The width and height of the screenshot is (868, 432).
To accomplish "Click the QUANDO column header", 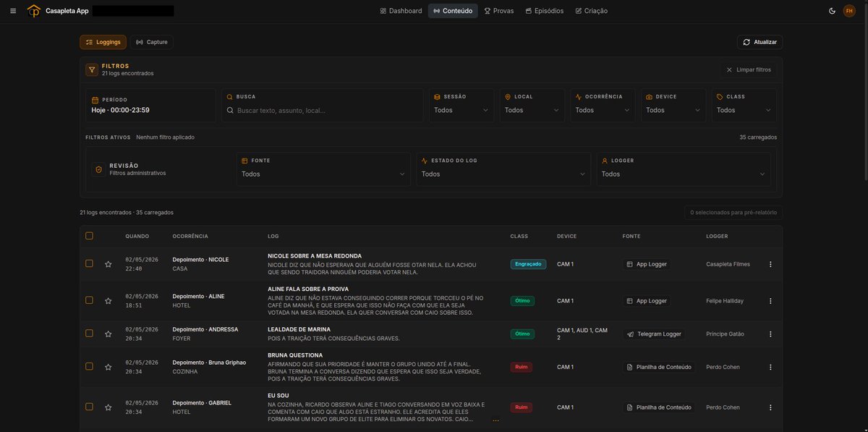I will (x=137, y=236).
